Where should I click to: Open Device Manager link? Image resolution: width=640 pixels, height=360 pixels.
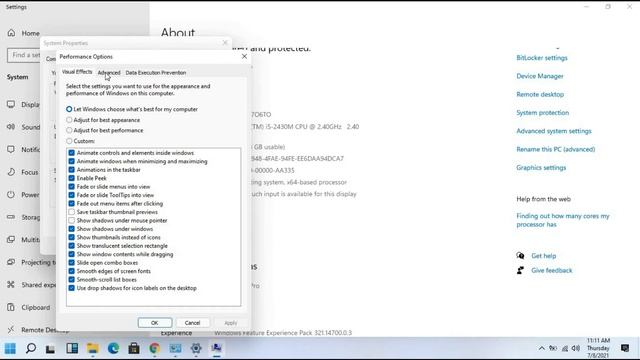point(540,76)
